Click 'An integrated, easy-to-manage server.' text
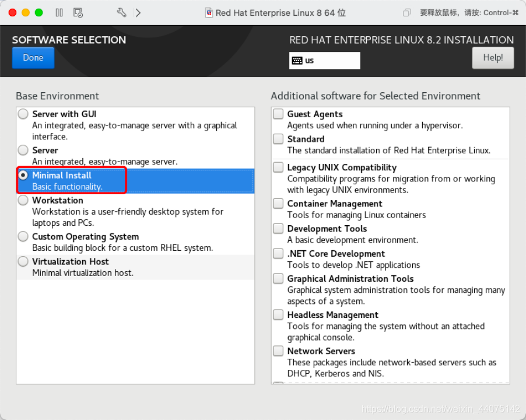This screenshot has width=526, height=420. click(x=105, y=162)
